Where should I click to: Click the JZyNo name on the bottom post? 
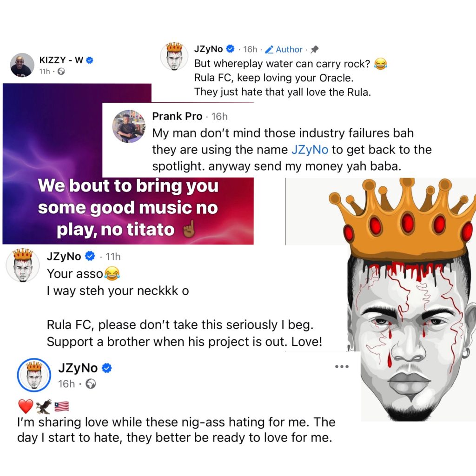[78, 368]
